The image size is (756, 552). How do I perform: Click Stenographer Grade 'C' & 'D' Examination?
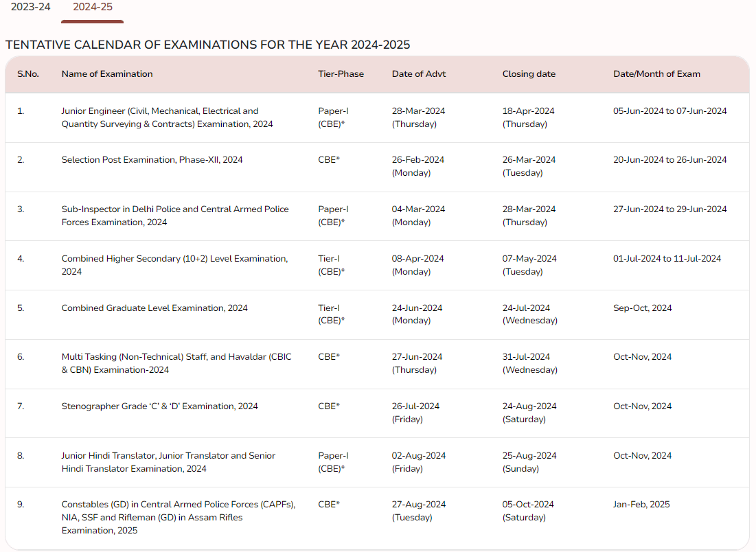[x=159, y=406]
